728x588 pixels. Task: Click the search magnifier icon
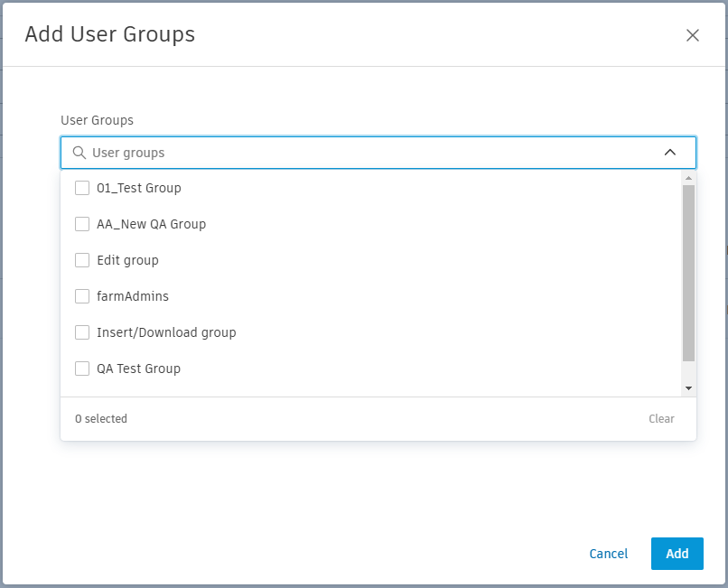(79, 153)
